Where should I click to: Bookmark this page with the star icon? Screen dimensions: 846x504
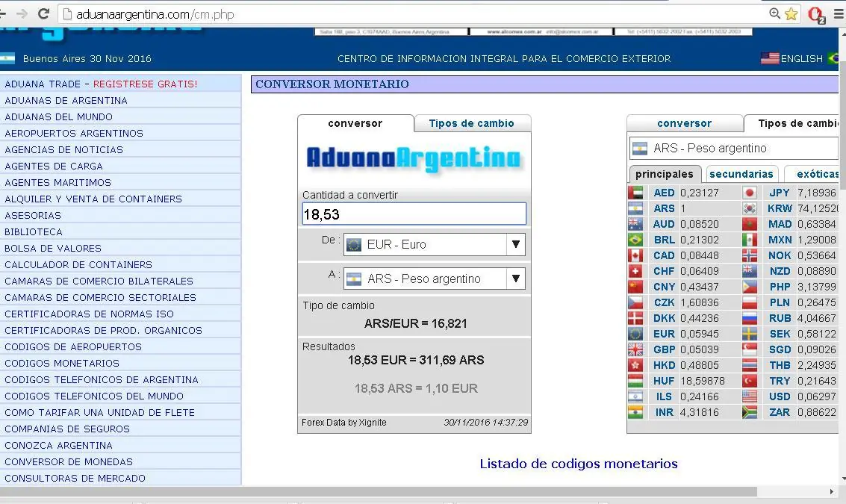coord(791,14)
